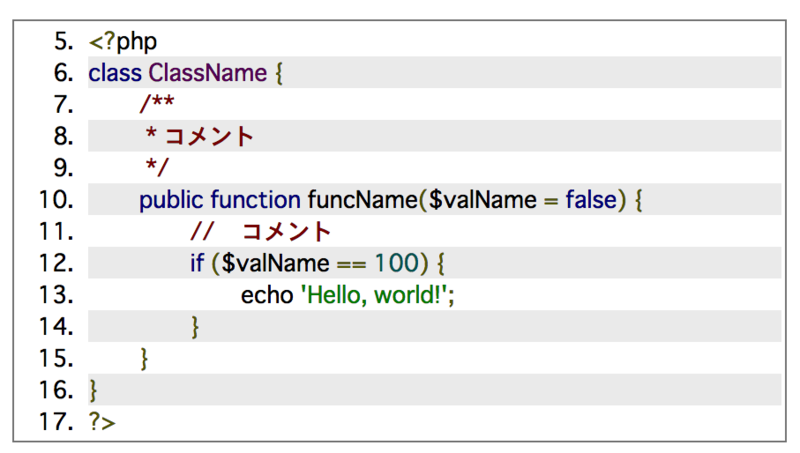The height and width of the screenshot is (453, 800).
Task: Click the number '100' on line 12
Action: coord(397,263)
